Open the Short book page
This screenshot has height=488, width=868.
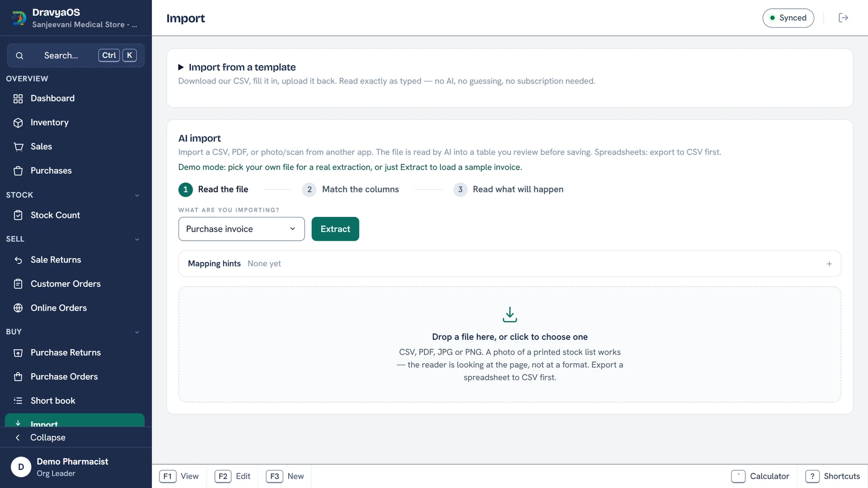[x=75, y=401]
